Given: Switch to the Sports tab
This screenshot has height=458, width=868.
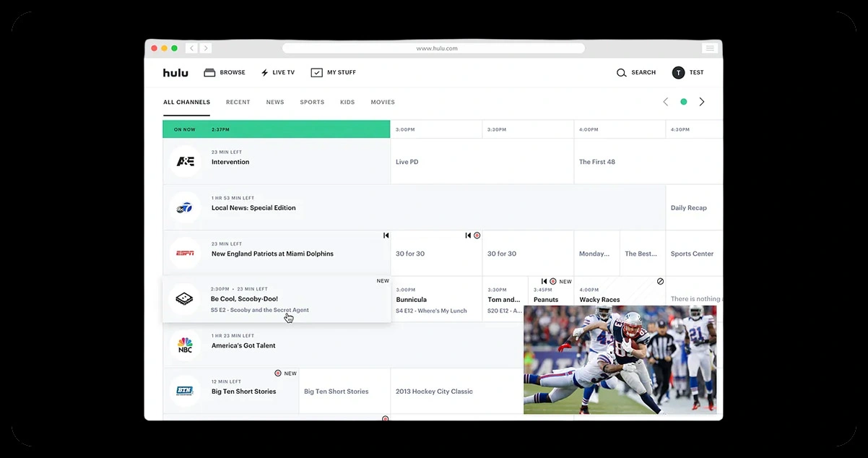Looking at the screenshot, I should click(312, 102).
